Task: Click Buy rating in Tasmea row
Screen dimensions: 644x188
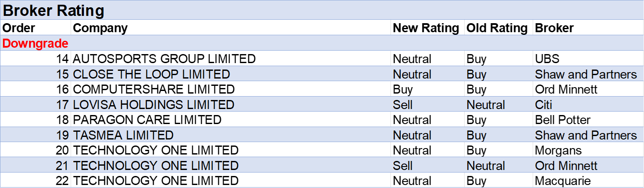Action: coord(476,135)
